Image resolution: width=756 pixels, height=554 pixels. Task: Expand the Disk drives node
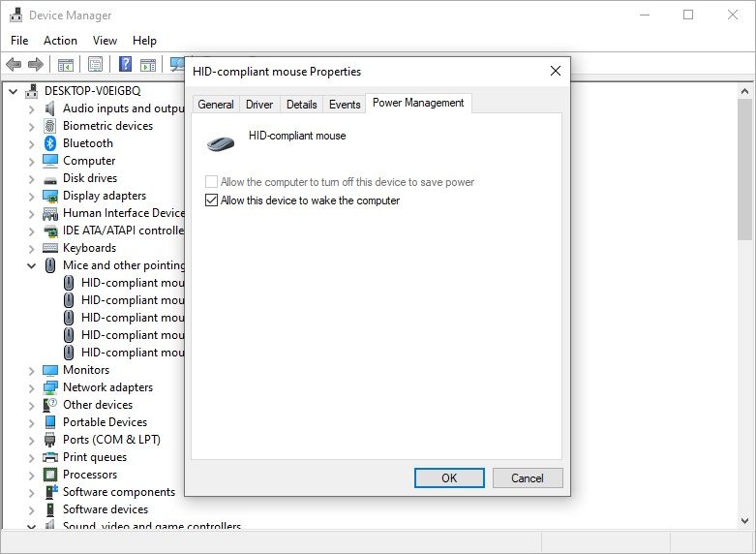point(31,178)
